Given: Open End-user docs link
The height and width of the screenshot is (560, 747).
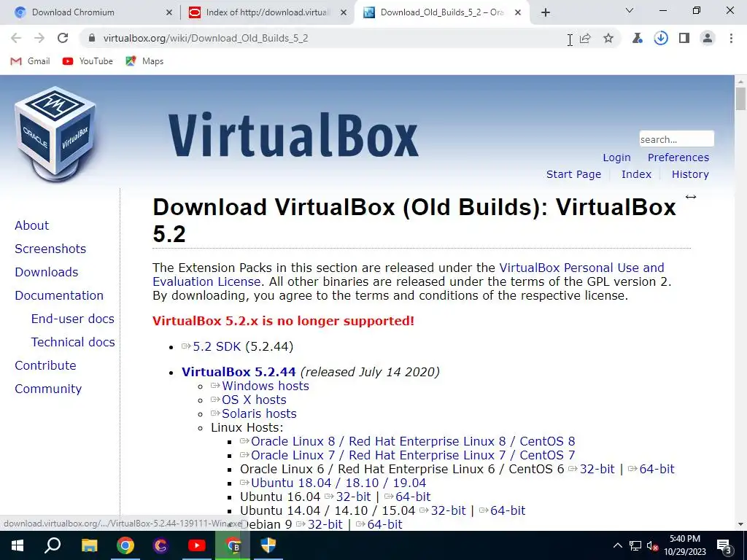Looking at the screenshot, I should (72, 319).
